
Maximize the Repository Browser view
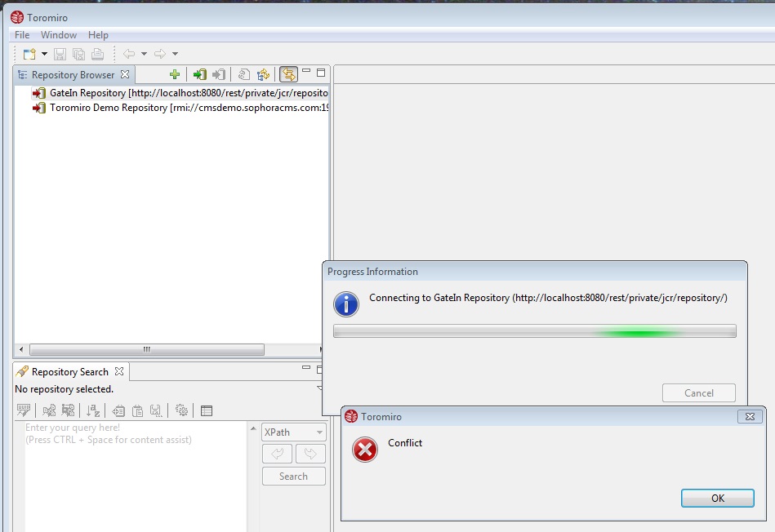pos(321,73)
